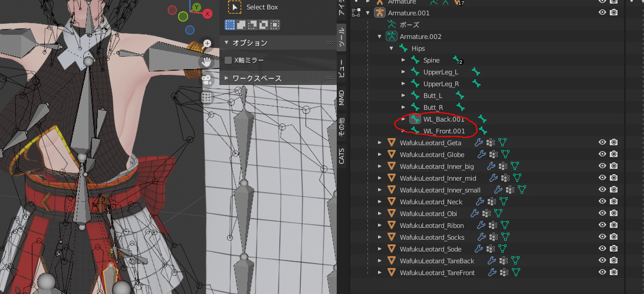644x294 pixels.
Task: Choose the Subtract selection mode icon
Action: coord(252,25)
